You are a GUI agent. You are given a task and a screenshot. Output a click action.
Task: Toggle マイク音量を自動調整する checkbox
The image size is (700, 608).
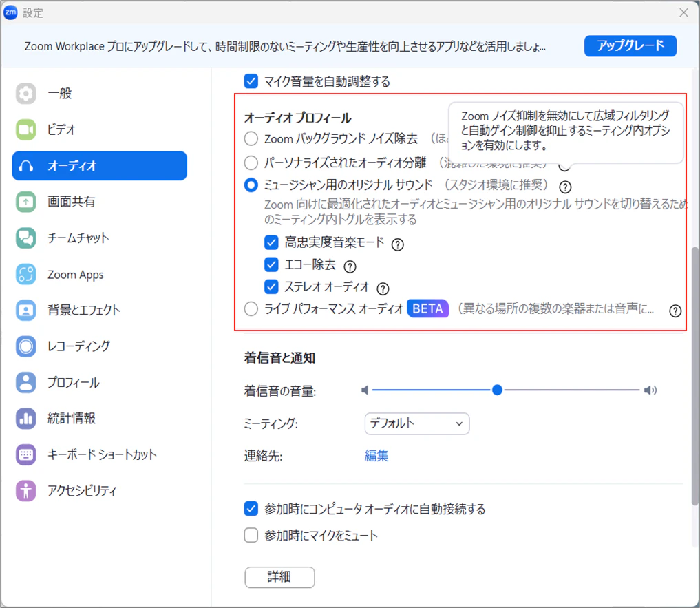[251, 81]
